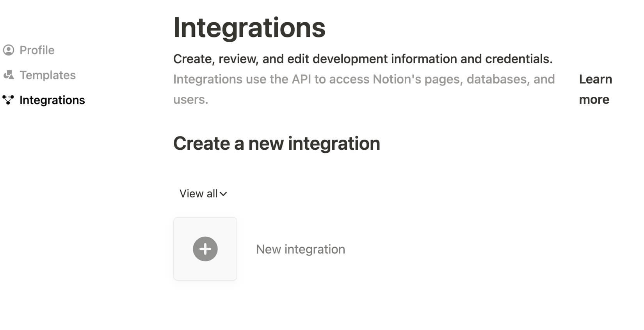Click the word 'Learn' in the link
Viewport: 644px width, 330px height.
[595, 79]
